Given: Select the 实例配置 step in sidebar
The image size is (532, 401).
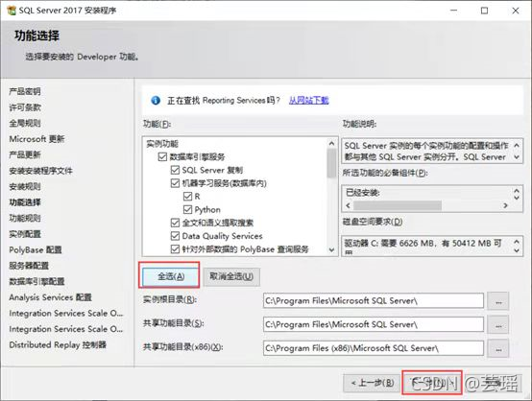Looking at the screenshot, I should (25, 234).
